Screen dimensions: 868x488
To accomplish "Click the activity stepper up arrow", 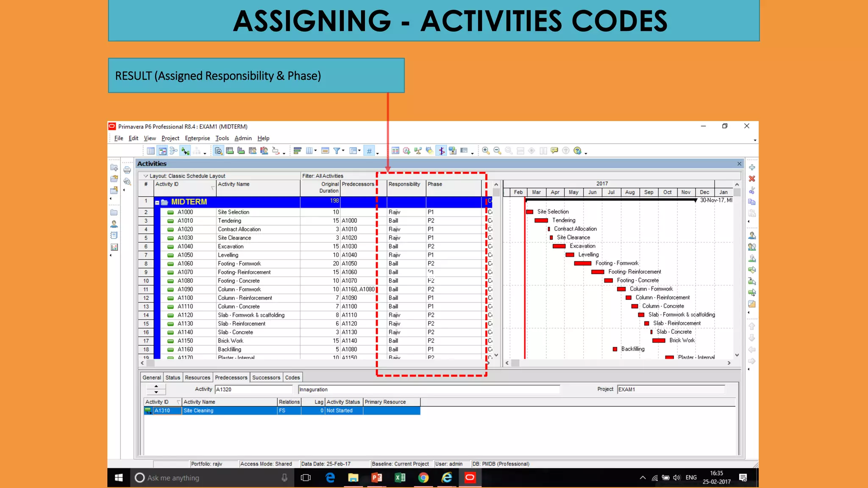I will (156, 386).
